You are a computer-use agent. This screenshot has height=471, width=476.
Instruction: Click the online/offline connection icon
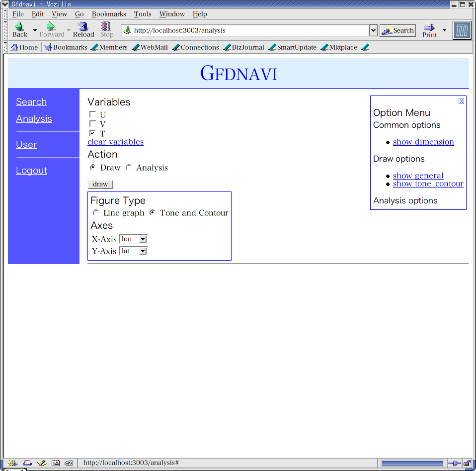(455, 463)
